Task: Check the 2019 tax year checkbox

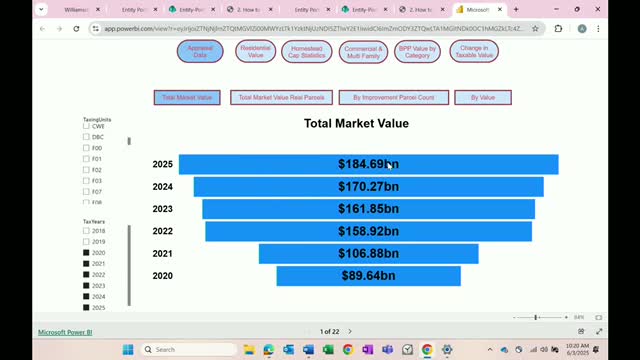Action: point(86,242)
